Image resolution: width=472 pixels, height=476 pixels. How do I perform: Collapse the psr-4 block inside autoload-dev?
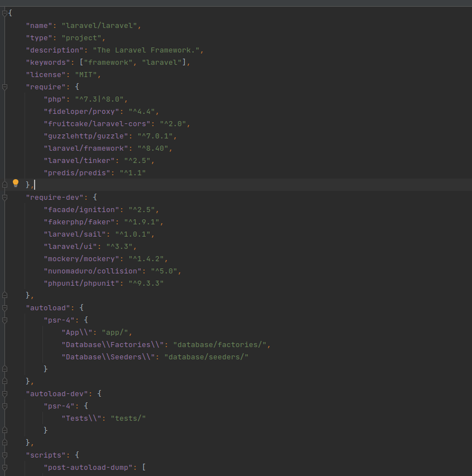[5, 406]
